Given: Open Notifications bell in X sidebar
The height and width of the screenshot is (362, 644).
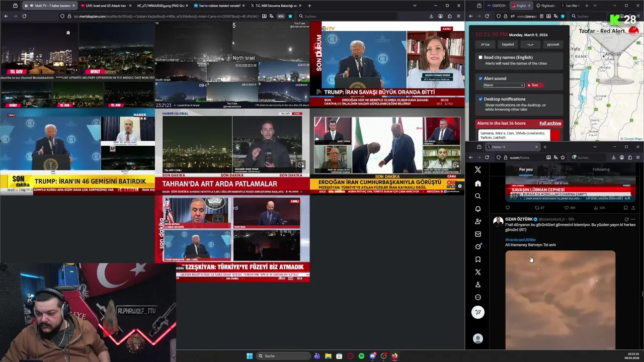Looking at the screenshot, I should tap(478, 209).
